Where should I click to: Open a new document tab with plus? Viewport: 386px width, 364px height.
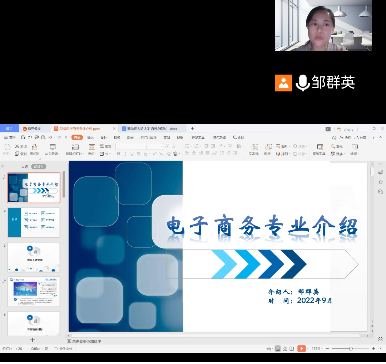tap(192, 128)
